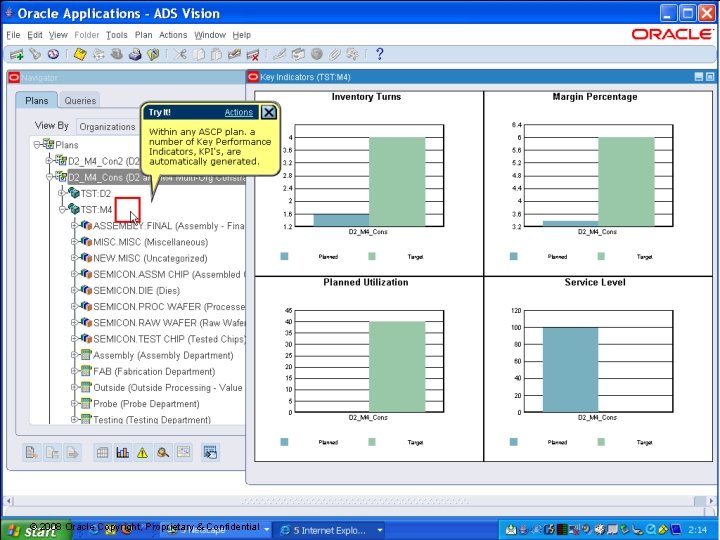Click the Clear Record eraser icon

[x=234, y=54]
